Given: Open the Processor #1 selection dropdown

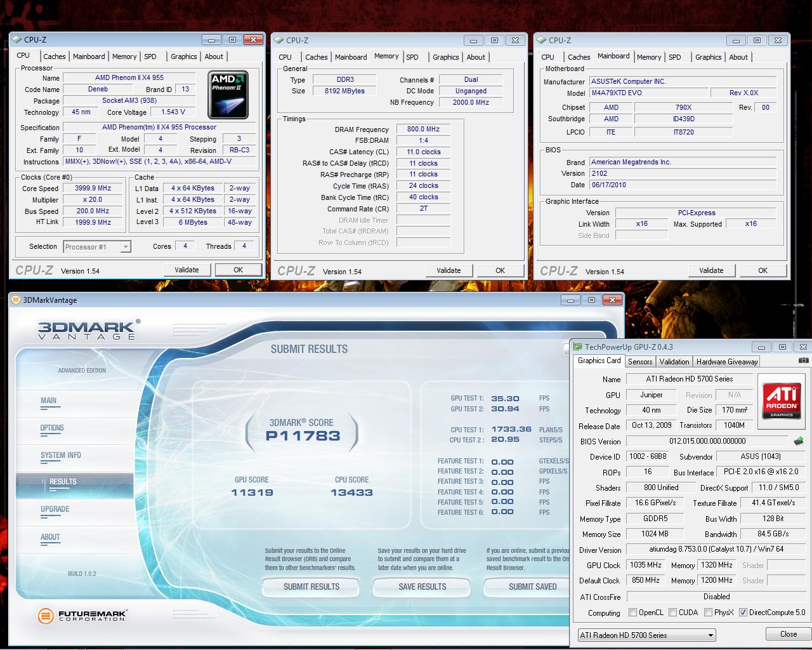Looking at the screenshot, I should click(97, 247).
